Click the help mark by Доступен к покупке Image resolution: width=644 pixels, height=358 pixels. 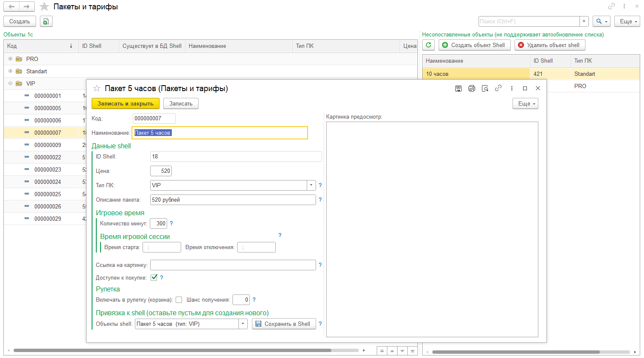tap(162, 278)
